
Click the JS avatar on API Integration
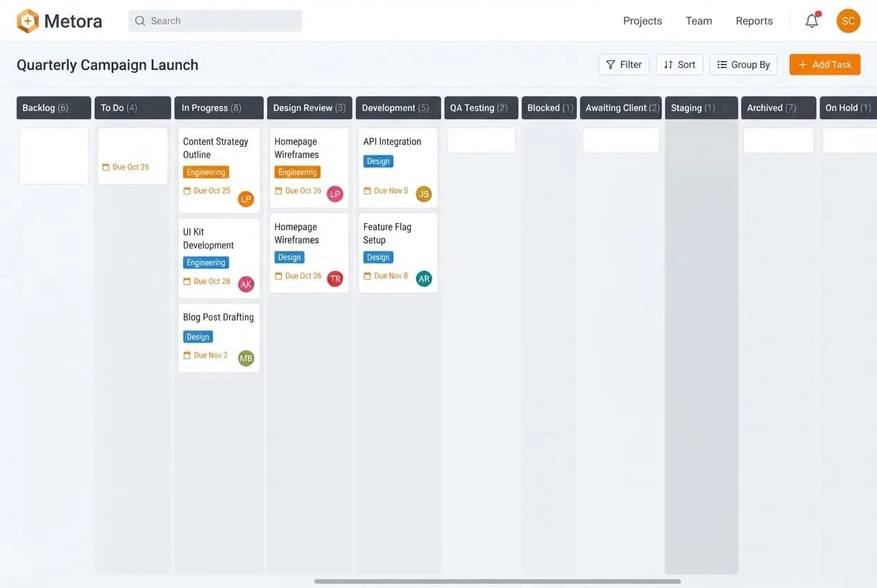click(x=423, y=194)
